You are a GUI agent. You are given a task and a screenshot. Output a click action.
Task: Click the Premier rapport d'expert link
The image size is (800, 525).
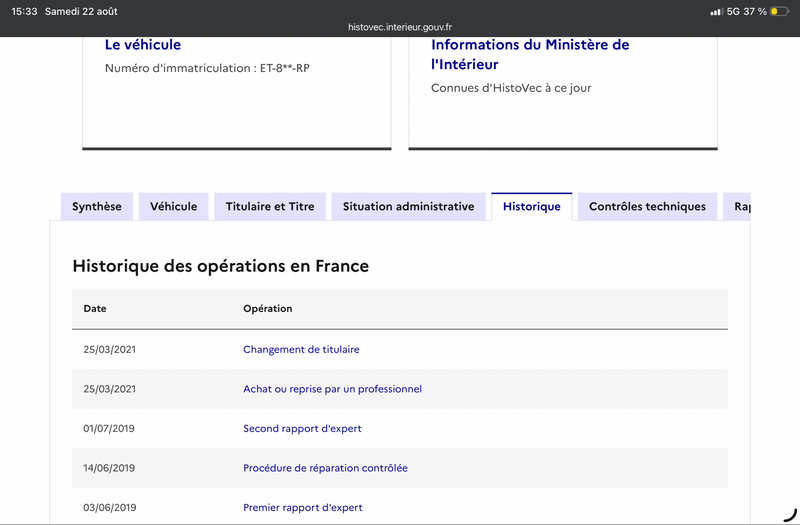(303, 508)
